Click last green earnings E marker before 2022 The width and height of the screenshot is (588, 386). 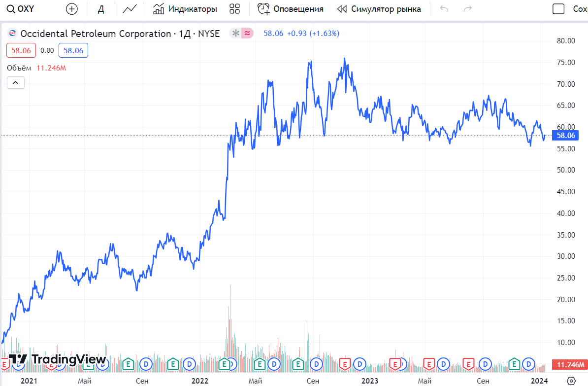point(172,364)
